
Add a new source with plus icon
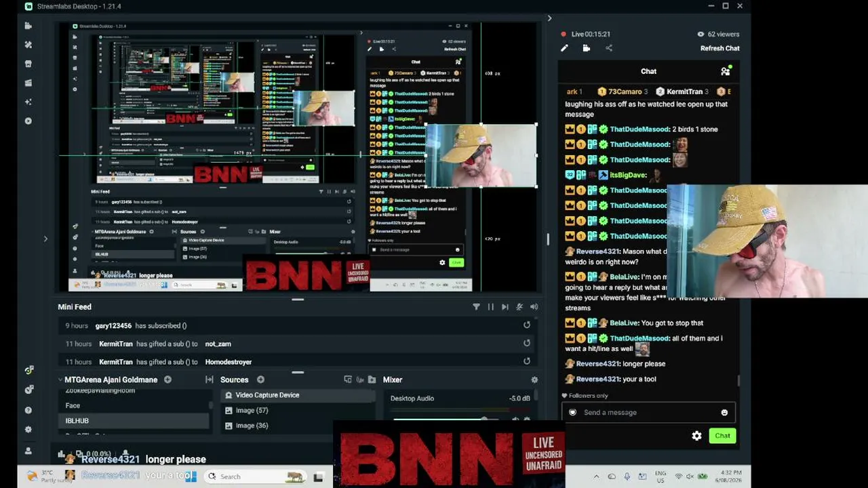click(x=260, y=380)
